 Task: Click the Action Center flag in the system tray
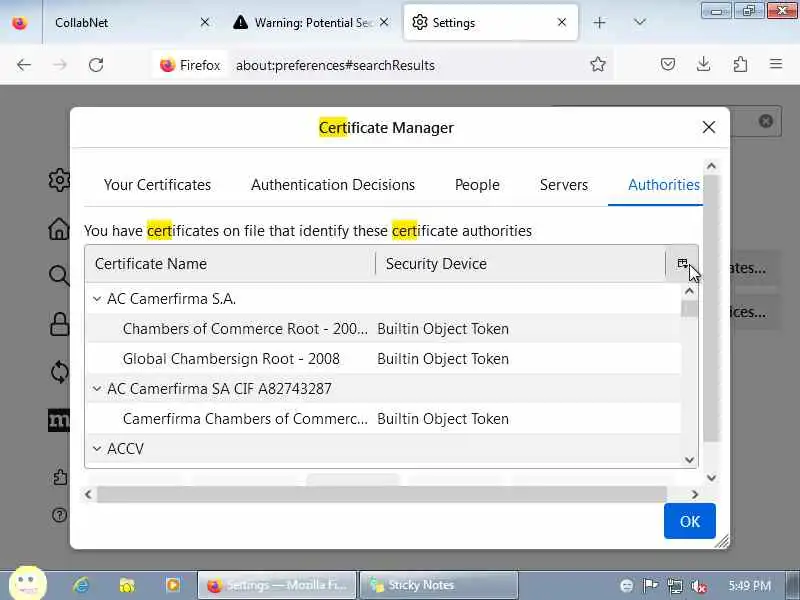(x=650, y=586)
